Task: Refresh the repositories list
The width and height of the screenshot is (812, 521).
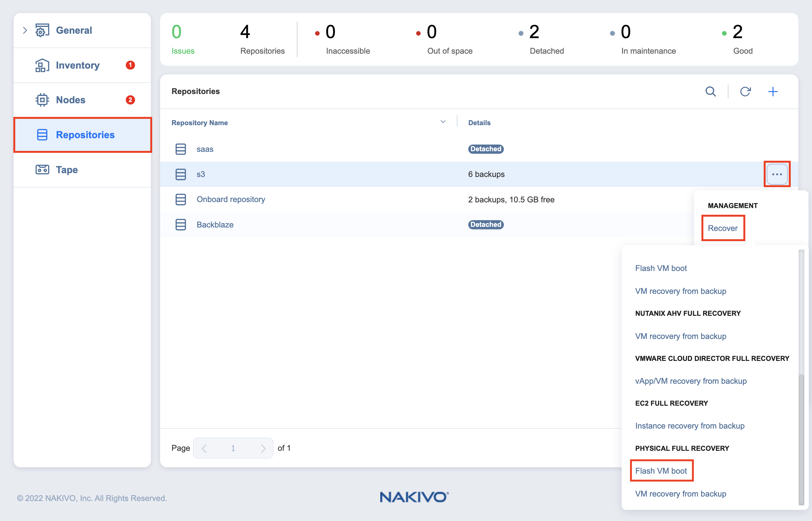Action: (745, 91)
